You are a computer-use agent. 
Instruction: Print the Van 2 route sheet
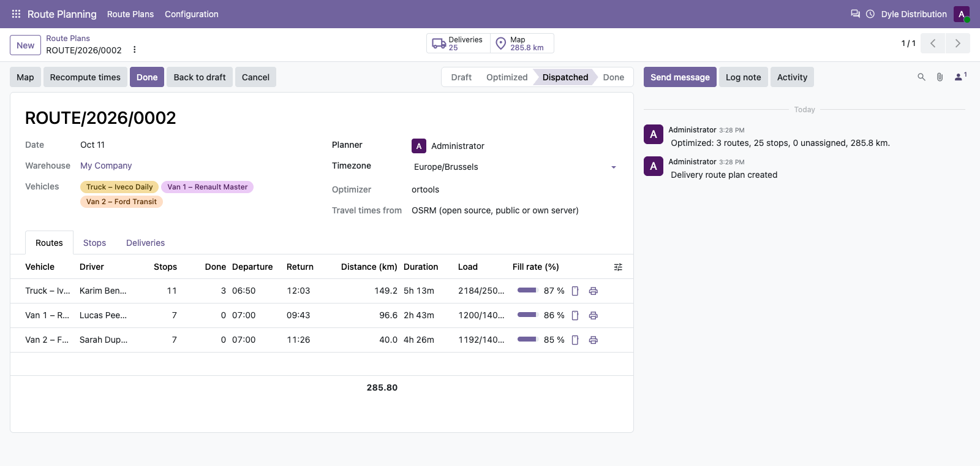(593, 340)
